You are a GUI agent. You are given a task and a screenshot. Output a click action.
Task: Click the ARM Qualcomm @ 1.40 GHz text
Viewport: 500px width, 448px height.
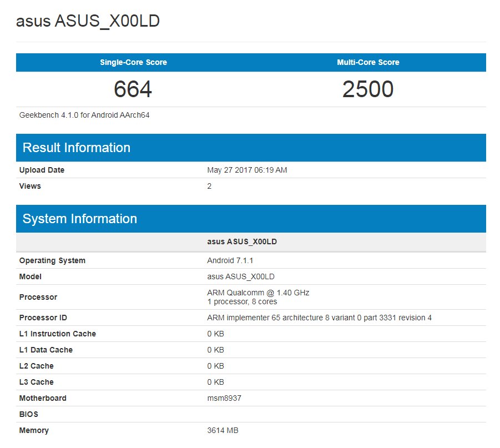pos(258,293)
